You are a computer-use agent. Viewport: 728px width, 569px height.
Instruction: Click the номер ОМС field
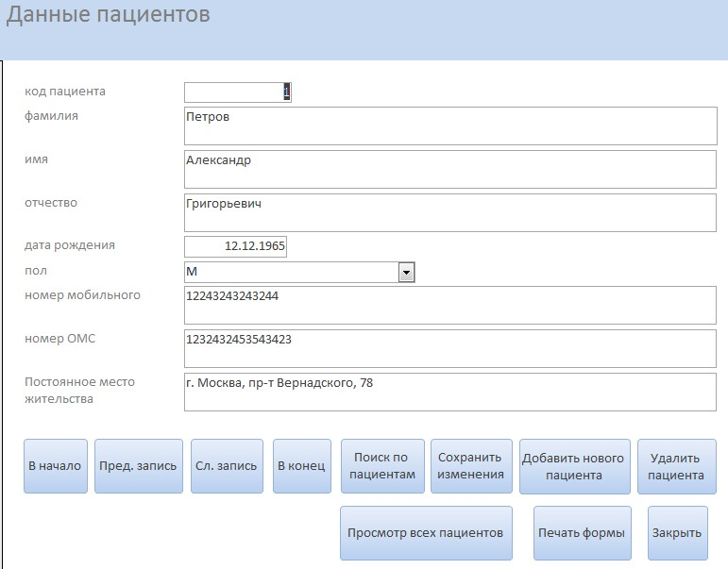pyautogui.click(x=450, y=348)
